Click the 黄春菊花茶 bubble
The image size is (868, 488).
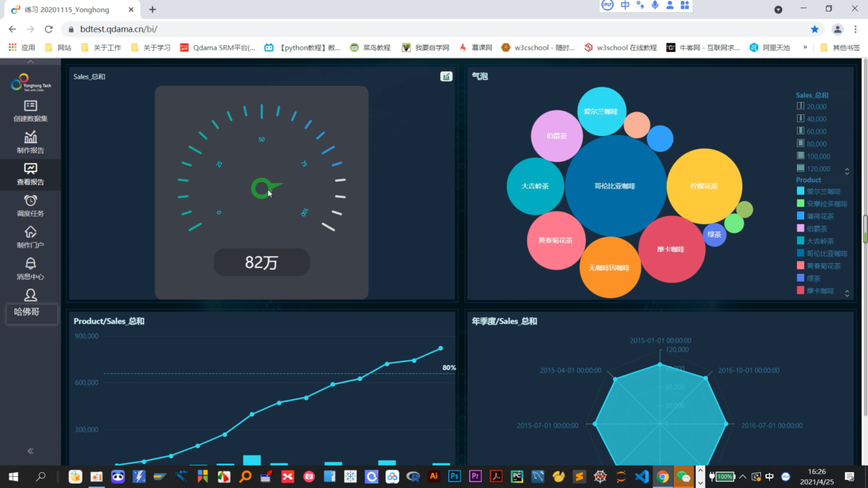[x=556, y=241]
